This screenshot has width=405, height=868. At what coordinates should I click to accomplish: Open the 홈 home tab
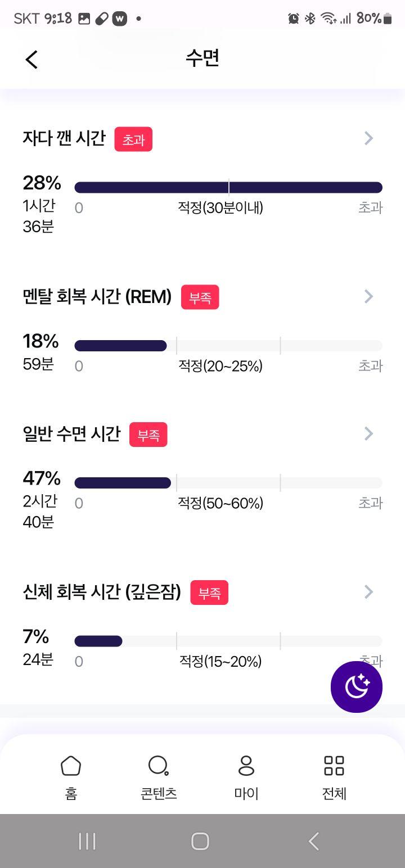tap(71, 777)
